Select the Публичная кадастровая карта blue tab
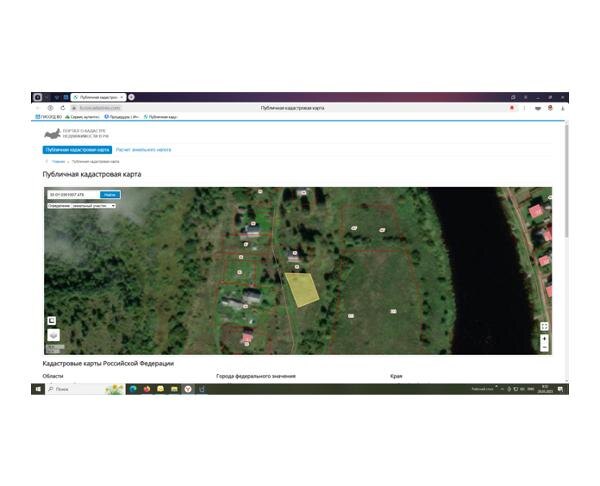The image size is (600, 486). (77, 150)
